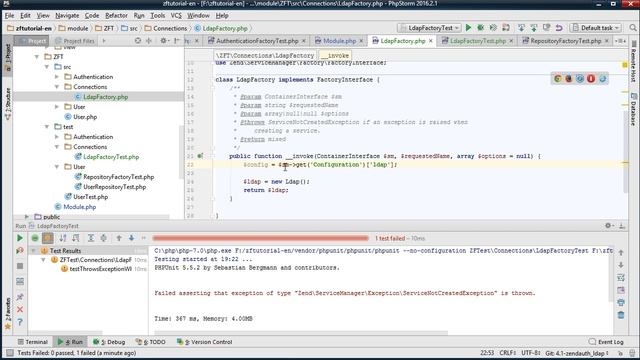The width and height of the screenshot is (640, 360).
Task: Click the red test progress bar
Action: click(x=260, y=238)
